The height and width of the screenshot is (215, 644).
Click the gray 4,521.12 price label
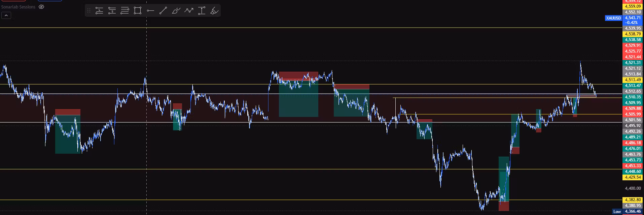tap(633, 68)
